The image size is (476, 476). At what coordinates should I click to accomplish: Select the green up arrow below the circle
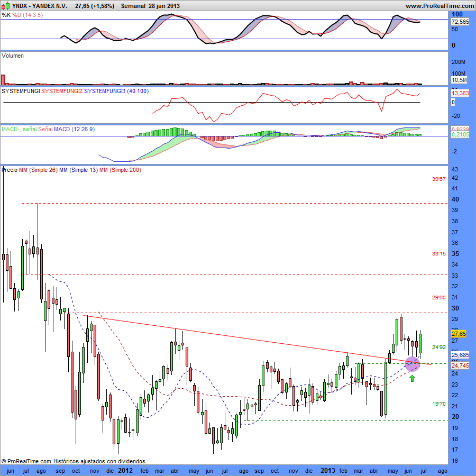412,378
